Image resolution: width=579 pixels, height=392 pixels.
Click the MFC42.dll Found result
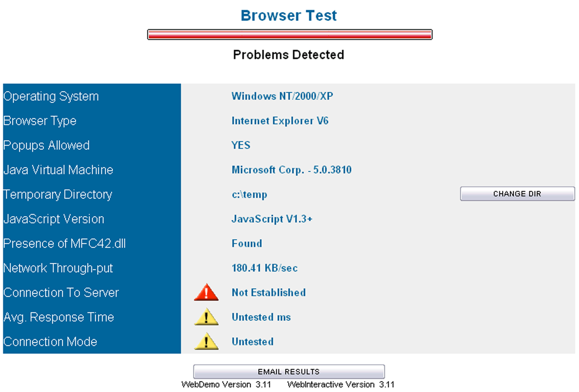[247, 244]
